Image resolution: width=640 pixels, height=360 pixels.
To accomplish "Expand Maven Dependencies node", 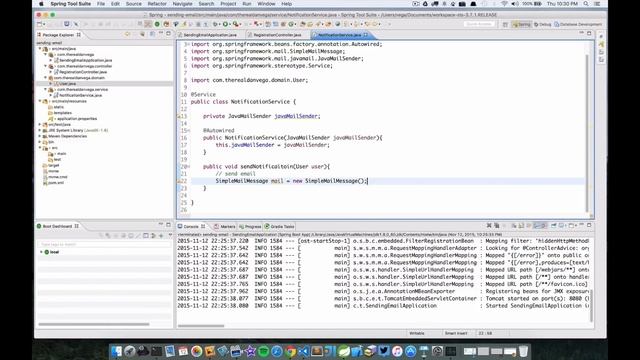I will [x=40, y=136].
